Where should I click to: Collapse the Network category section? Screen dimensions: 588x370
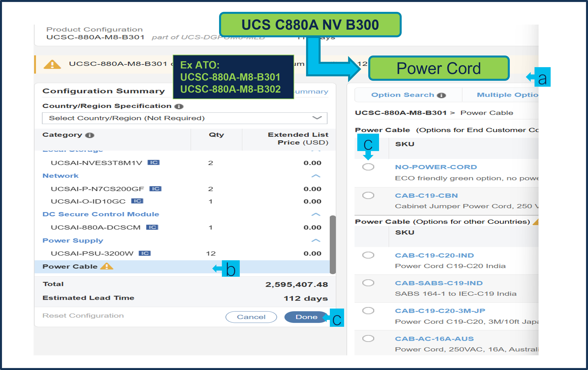(316, 176)
